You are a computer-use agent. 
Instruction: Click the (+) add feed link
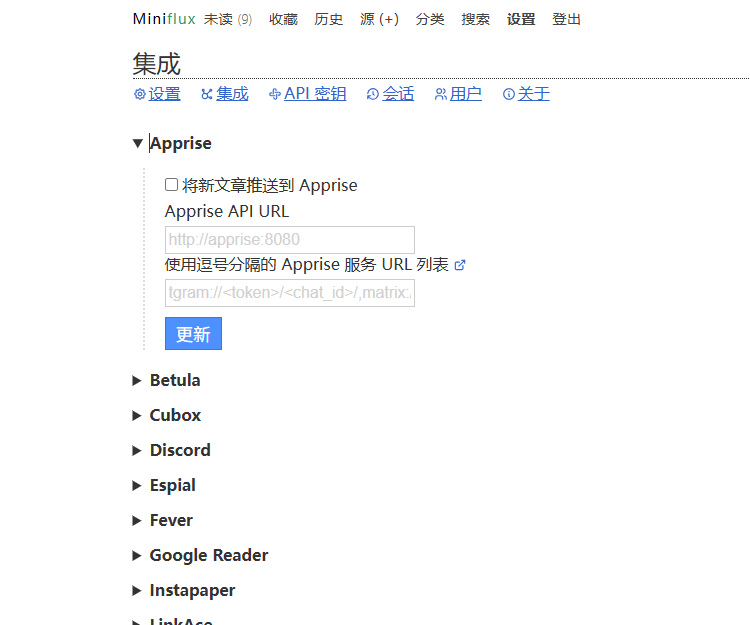[x=389, y=19]
